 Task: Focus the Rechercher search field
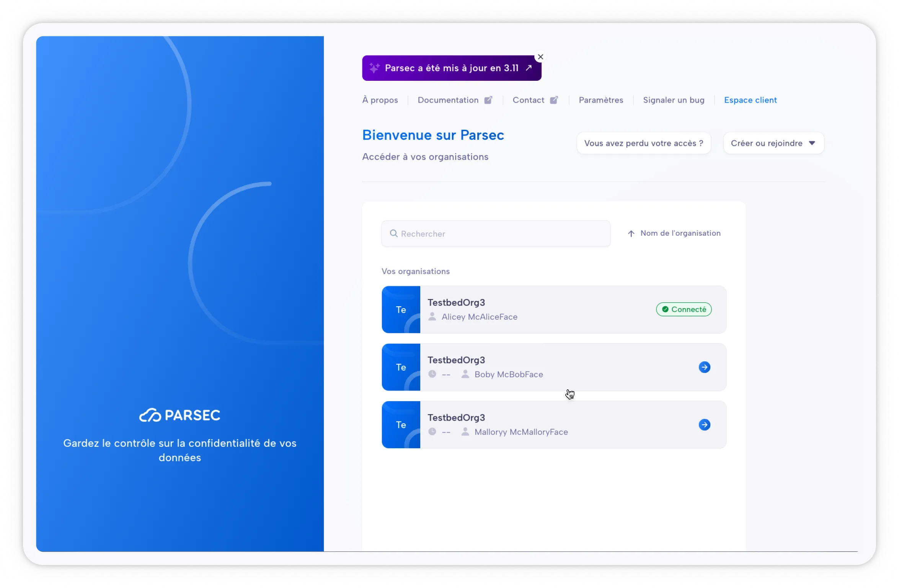(x=496, y=234)
